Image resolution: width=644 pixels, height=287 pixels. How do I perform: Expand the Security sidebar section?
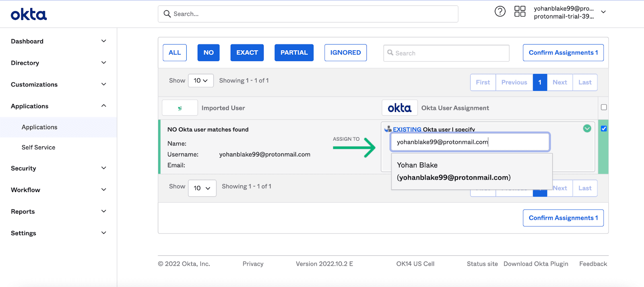pyautogui.click(x=103, y=168)
